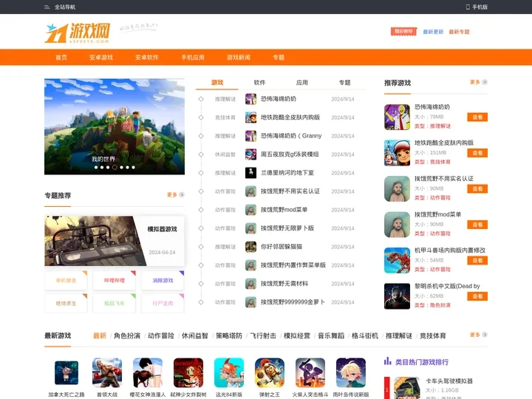This screenshot has width=532, height=399.
Task: Open the 极品飞车 topic tag
Action: pos(115,304)
